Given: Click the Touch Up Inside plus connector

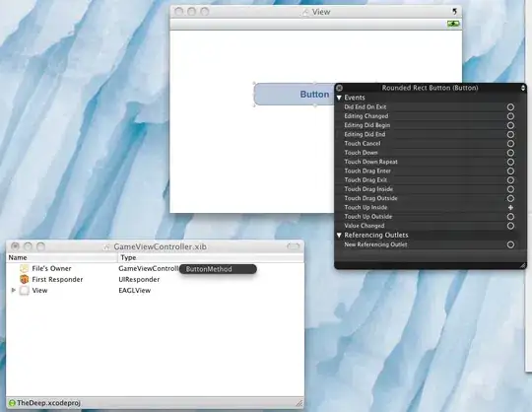Looking at the screenshot, I should (510, 207).
